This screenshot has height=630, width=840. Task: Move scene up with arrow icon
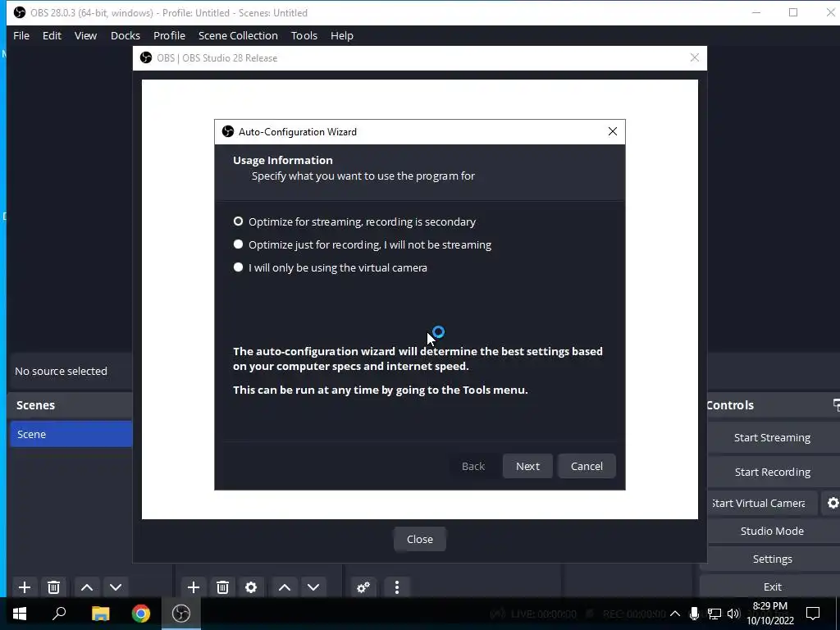(87, 587)
